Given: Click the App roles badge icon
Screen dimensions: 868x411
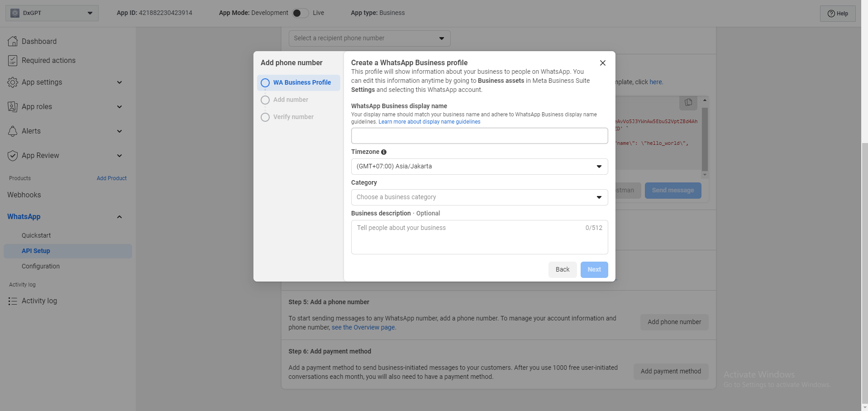Looking at the screenshot, I should [x=13, y=107].
